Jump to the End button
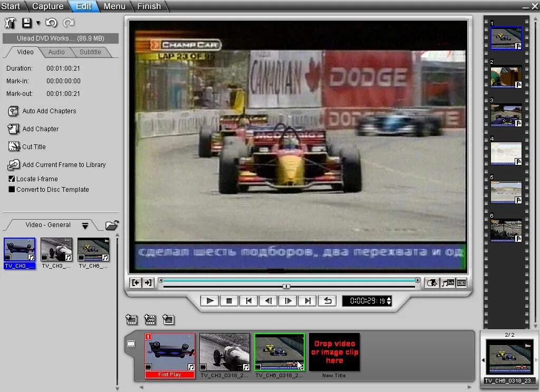 click(x=307, y=301)
